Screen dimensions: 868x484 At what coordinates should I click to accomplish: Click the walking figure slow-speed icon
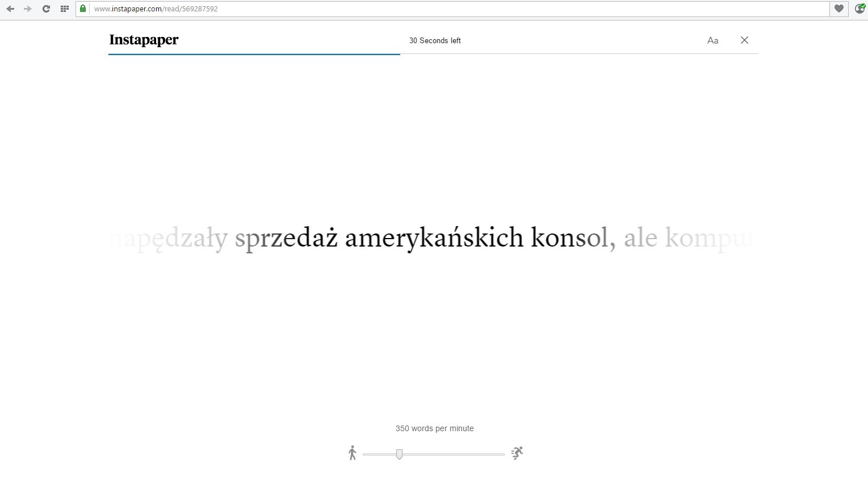(x=353, y=453)
